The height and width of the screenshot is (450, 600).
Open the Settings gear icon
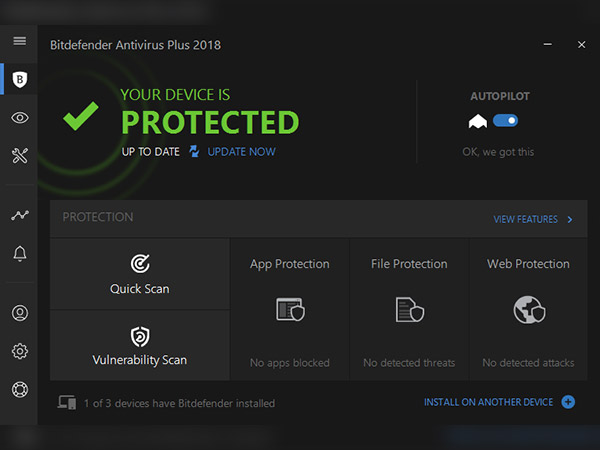[19, 351]
